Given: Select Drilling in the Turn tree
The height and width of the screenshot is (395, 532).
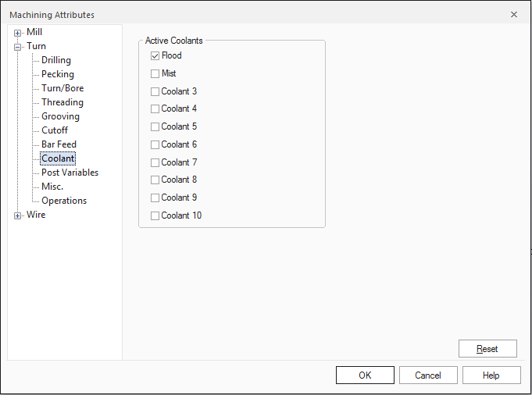Looking at the screenshot, I should click(x=56, y=60).
